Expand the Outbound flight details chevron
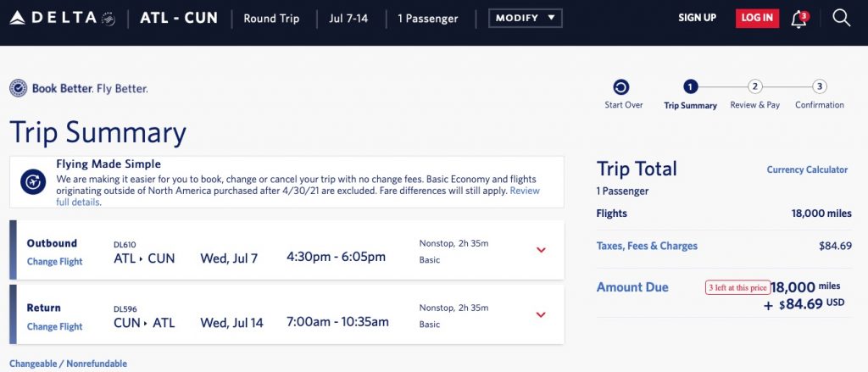The height and width of the screenshot is (372, 868). (x=542, y=250)
